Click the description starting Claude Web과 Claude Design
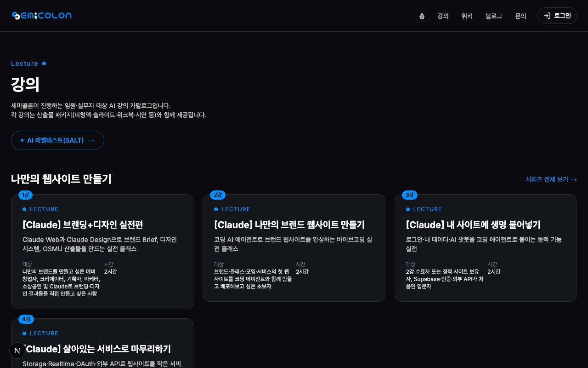Viewport: 588px width, 368px height. (100, 244)
